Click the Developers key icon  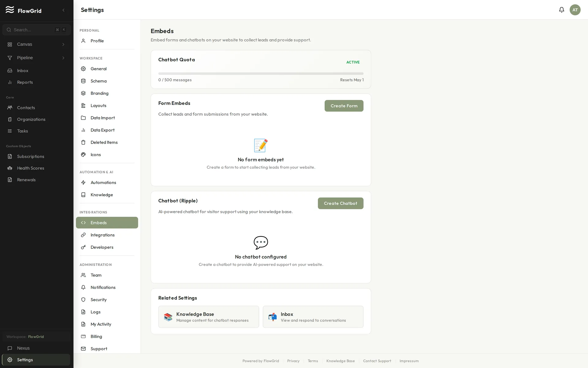tap(83, 247)
